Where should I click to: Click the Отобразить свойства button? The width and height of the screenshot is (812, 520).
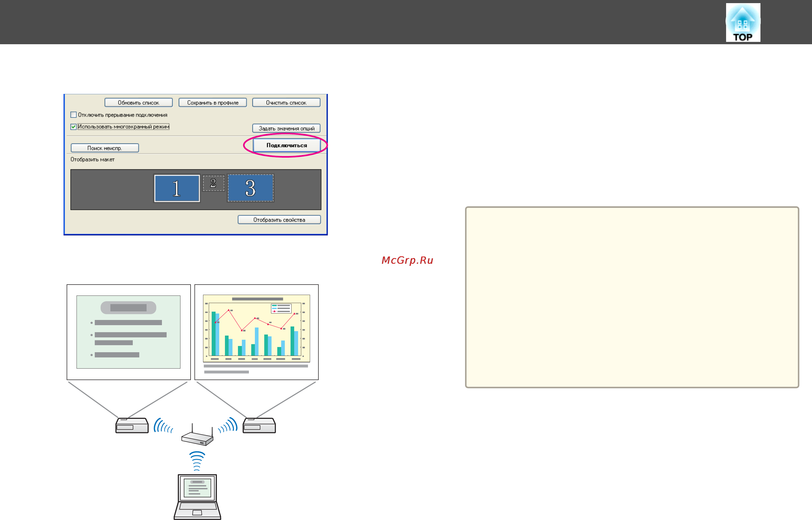[279, 220]
